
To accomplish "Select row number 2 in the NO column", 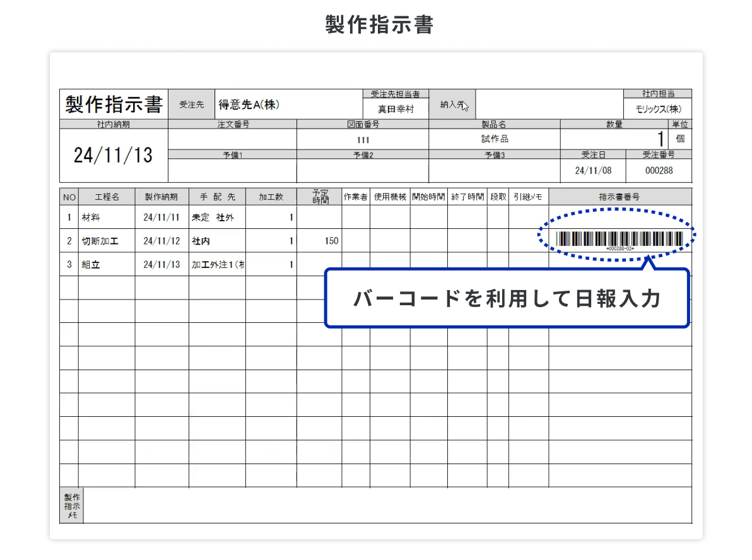I will [69, 241].
